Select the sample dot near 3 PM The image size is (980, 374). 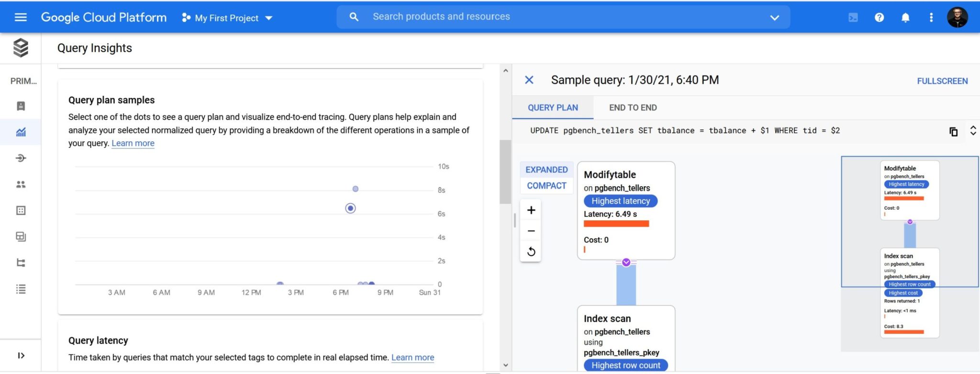(x=280, y=284)
